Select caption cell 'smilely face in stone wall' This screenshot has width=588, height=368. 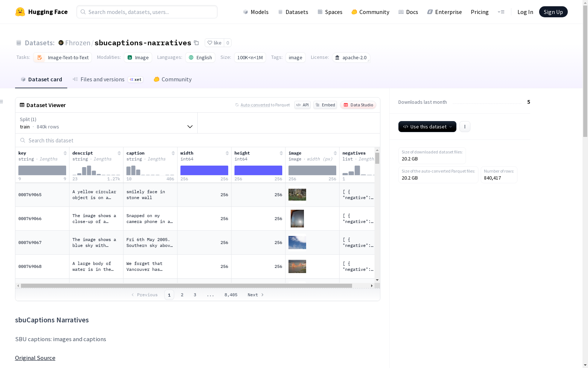pyautogui.click(x=150, y=195)
